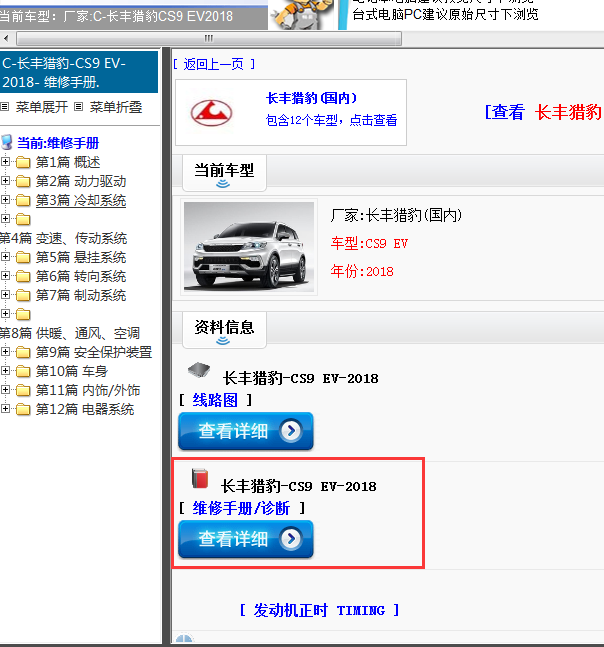Viewport: 604px width, 647px height.
Task: Click the 菜单折叠 collapse-all icon
Action: [x=78, y=107]
